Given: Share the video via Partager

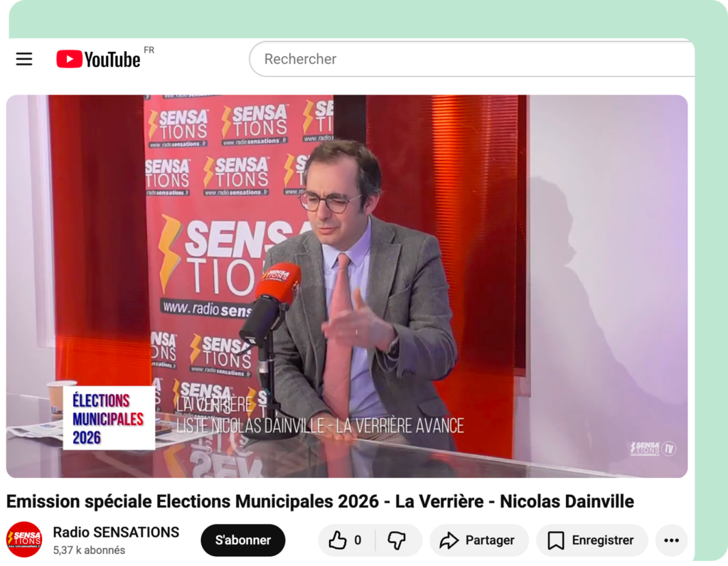Looking at the screenshot, I should click(478, 540).
